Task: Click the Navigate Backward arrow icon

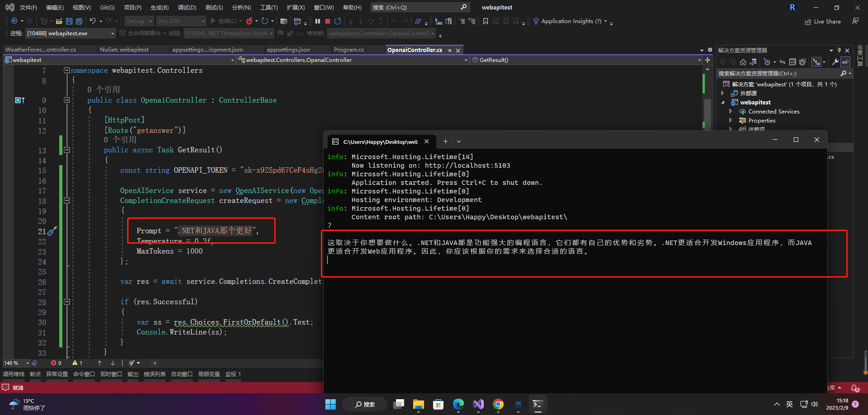Action: click(14, 21)
